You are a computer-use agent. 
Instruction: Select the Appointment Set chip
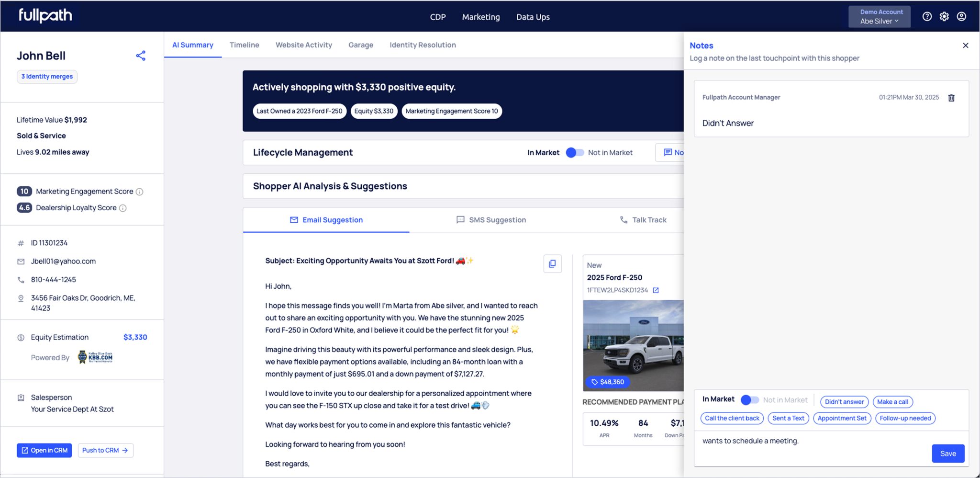click(842, 418)
